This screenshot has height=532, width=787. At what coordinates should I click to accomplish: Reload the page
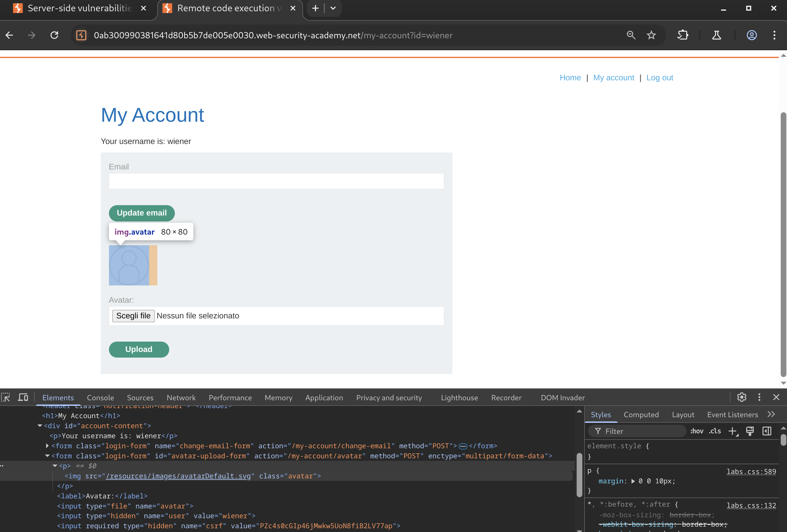click(x=55, y=35)
